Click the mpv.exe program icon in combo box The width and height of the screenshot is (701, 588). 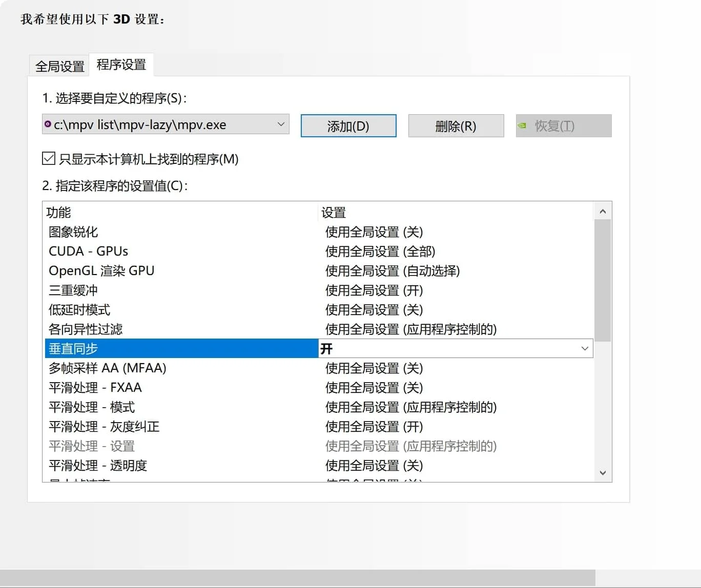(48, 124)
